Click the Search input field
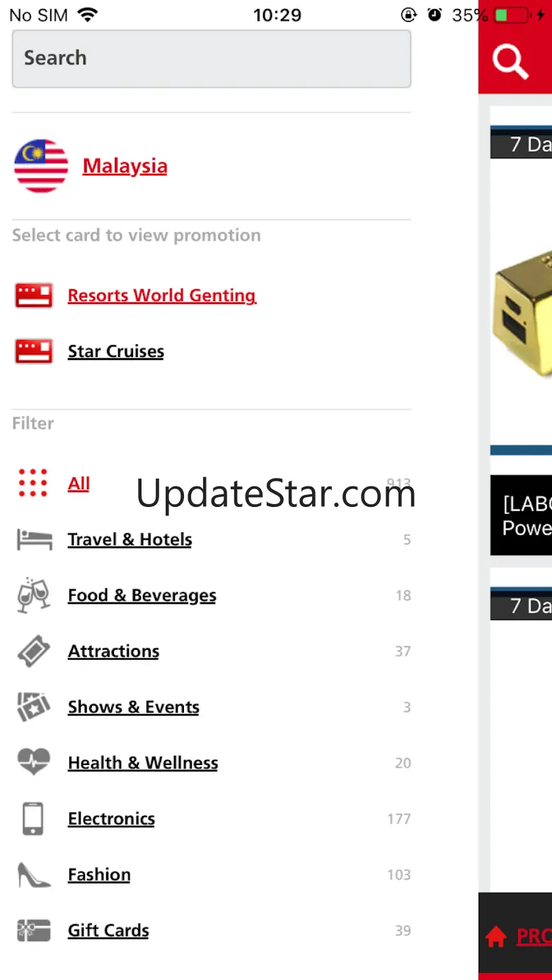This screenshot has width=552, height=980. tap(212, 59)
